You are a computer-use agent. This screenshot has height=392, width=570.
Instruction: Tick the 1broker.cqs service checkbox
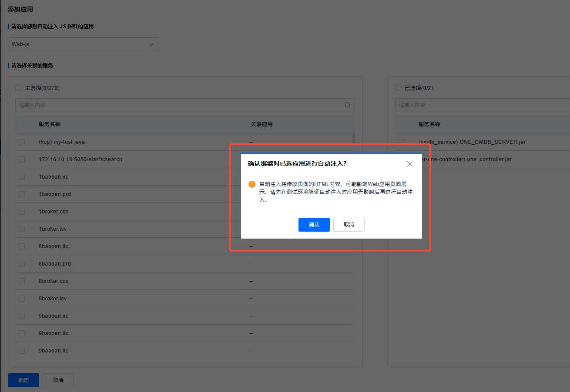(22, 212)
